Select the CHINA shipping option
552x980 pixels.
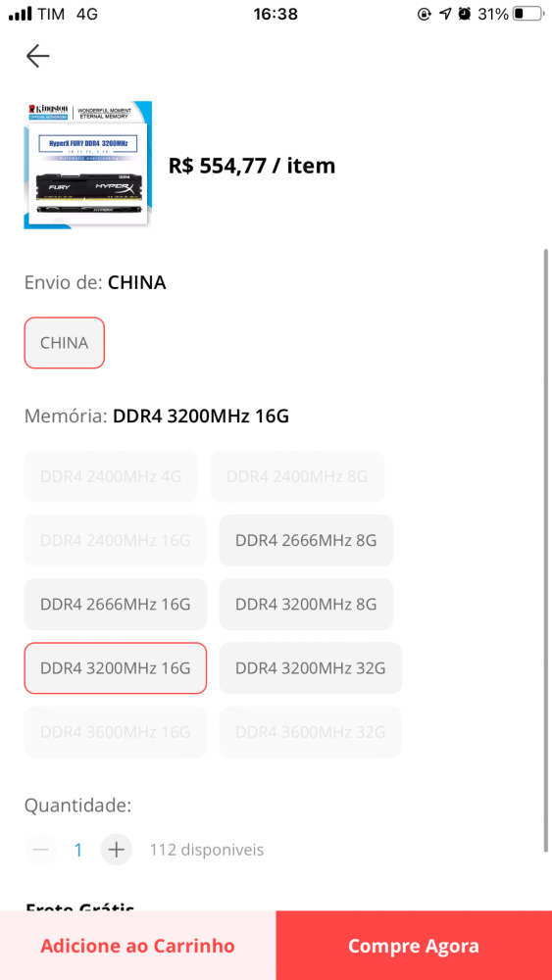tap(65, 342)
